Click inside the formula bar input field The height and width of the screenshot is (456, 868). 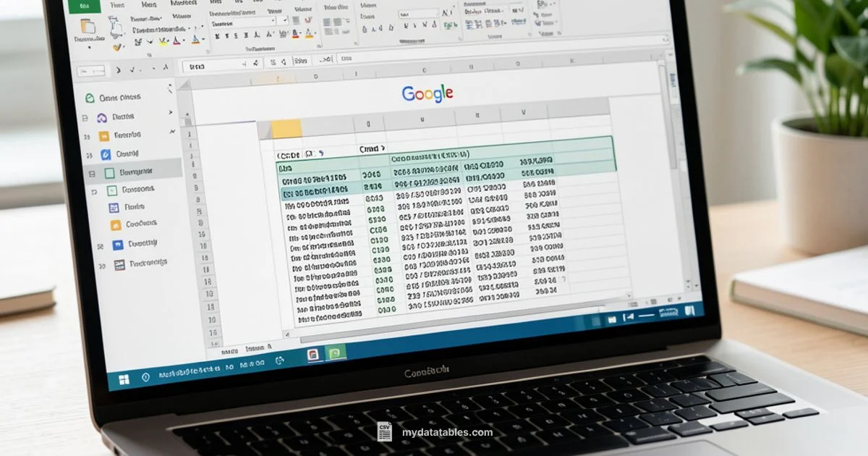click(217, 65)
